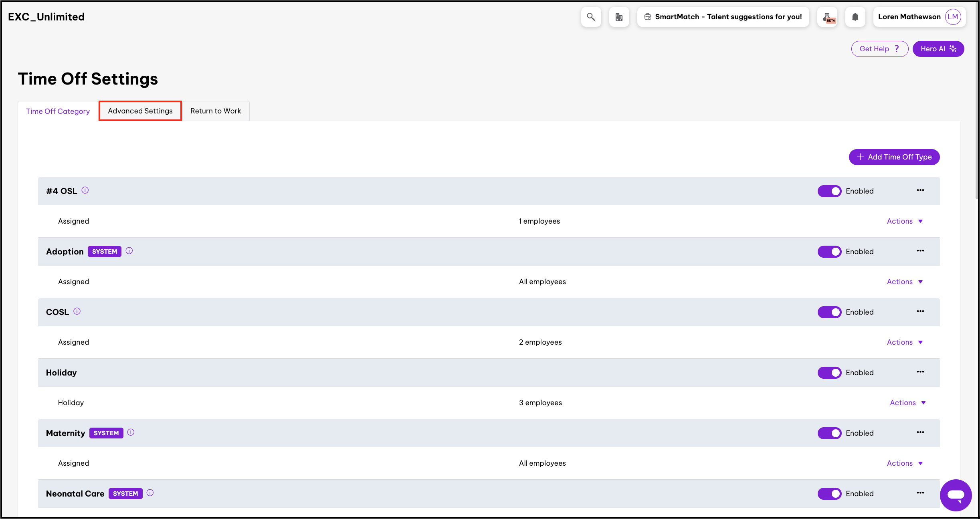The width and height of the screenshot is (980, 519).
Task: Click the beta lab flask icon
Action: click(x=828, y=17)
